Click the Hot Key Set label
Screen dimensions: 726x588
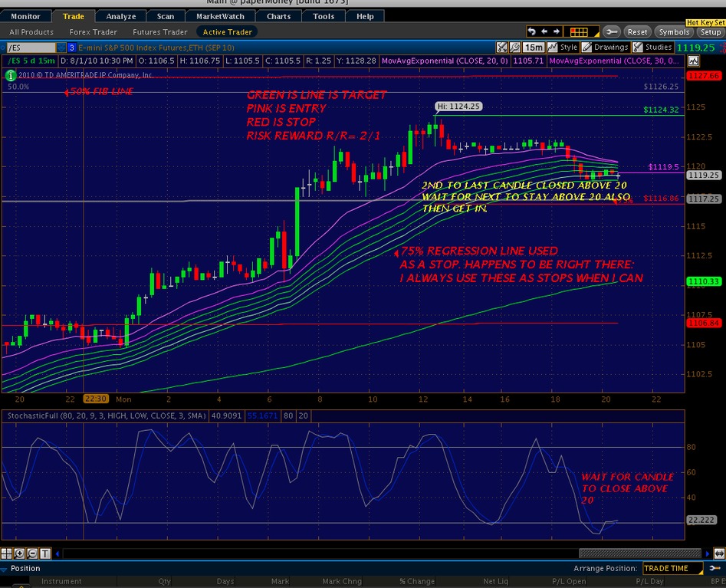(x=705, y=23)
